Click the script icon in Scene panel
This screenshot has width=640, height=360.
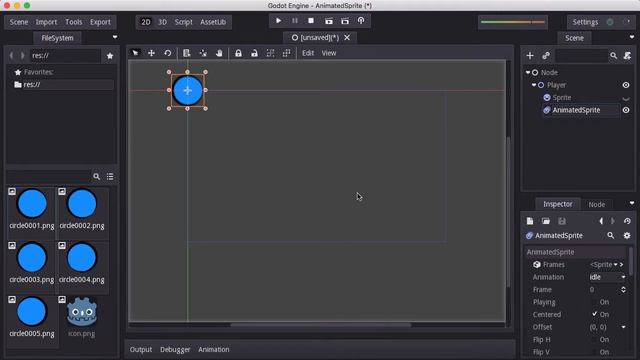(627, 56)
